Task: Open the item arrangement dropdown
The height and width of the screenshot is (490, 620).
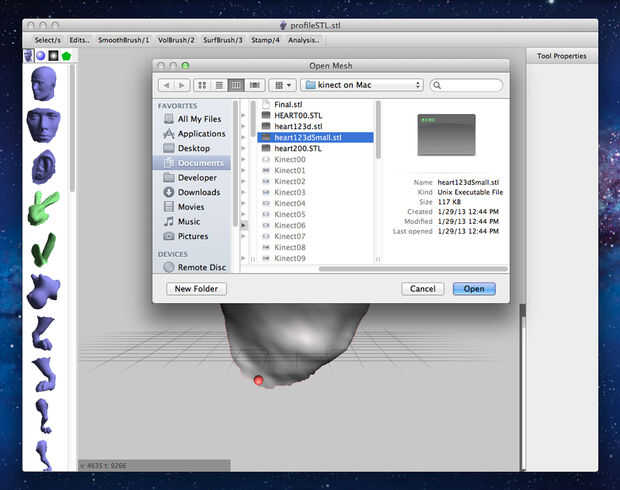Action: tap(282, 85)
